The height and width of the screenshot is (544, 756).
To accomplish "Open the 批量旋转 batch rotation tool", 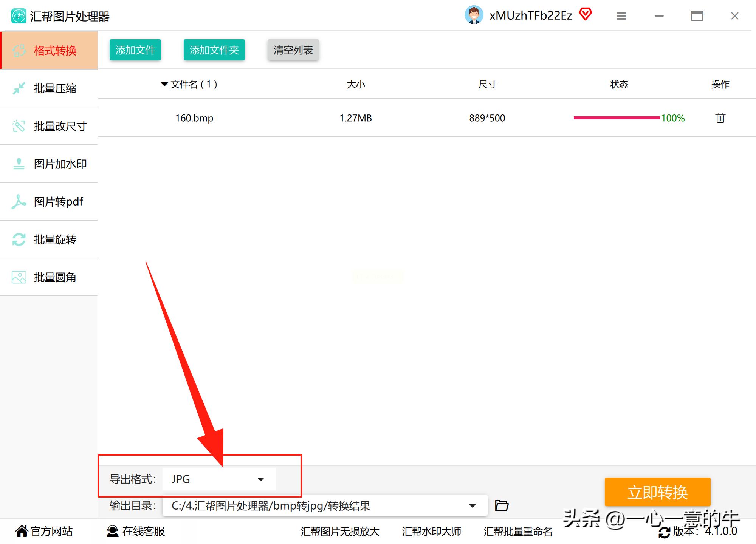I will pyautogui.click(x=49, y=239).
